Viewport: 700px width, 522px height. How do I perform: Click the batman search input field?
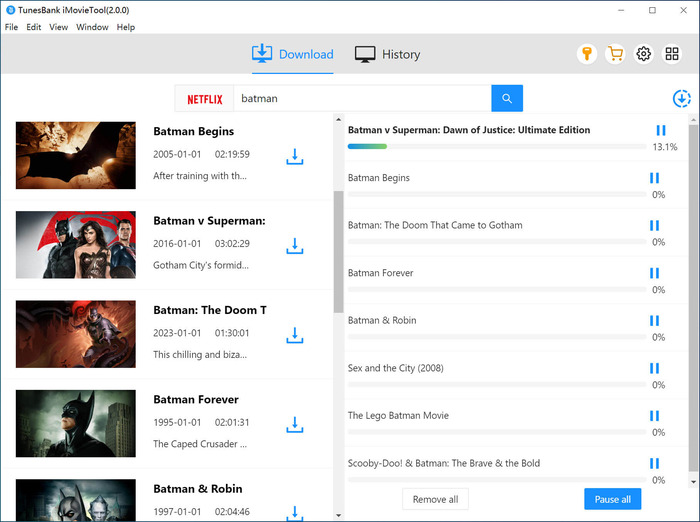pos(361,98)
